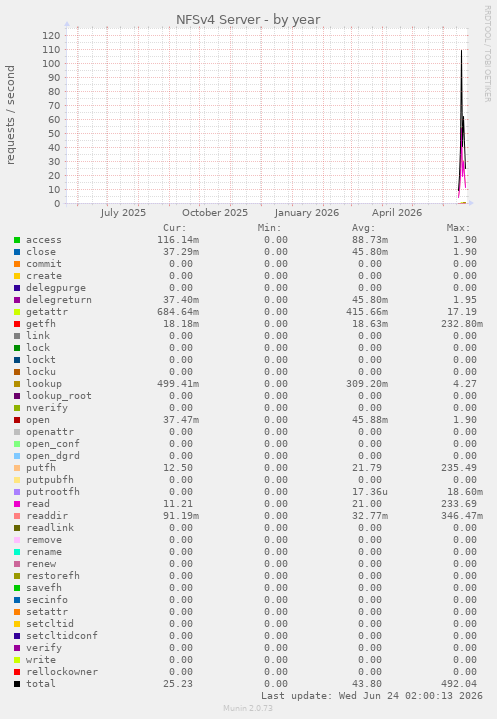This screenshot has height=719, width=497.
Task: Click the Avg: column header
Action: click(364, 228)
